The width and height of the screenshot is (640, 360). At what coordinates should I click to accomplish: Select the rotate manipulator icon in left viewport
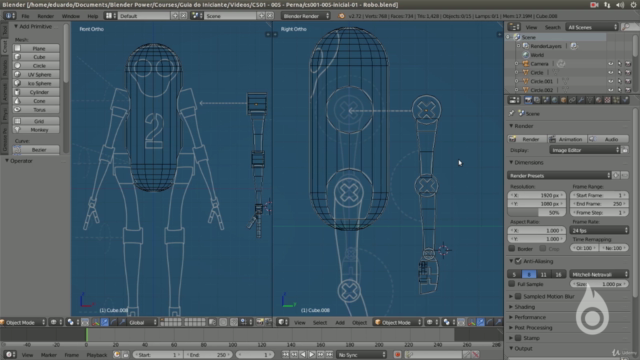(x=113, y=322)
